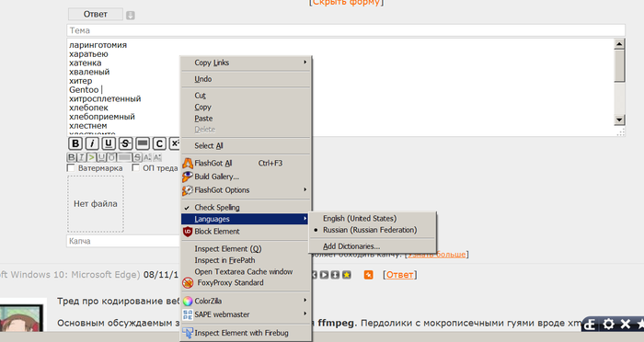Click the first small A text-size icon
The width and height of the screenshot is (644, 342).
(147, 157)
